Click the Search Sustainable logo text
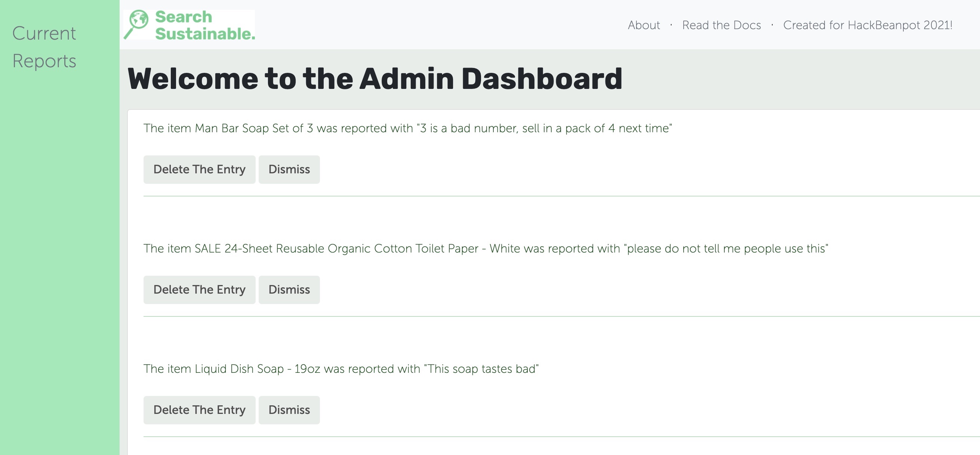The width and height of the screenshot is (980, 455). coord(205,25)
